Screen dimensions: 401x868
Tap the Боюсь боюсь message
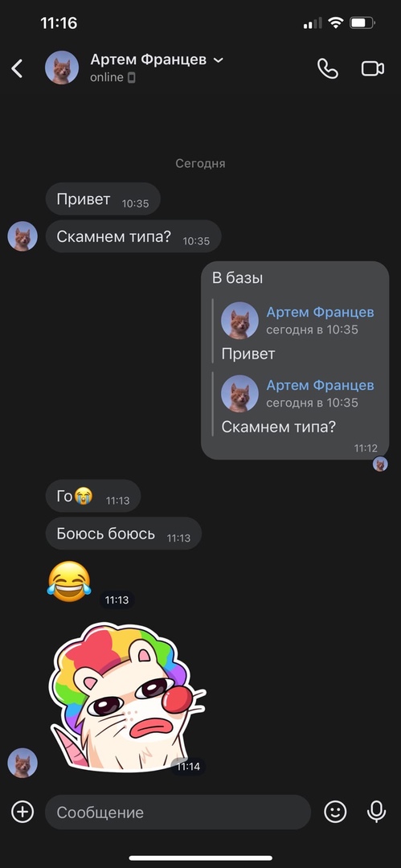(x=124, y=534)
